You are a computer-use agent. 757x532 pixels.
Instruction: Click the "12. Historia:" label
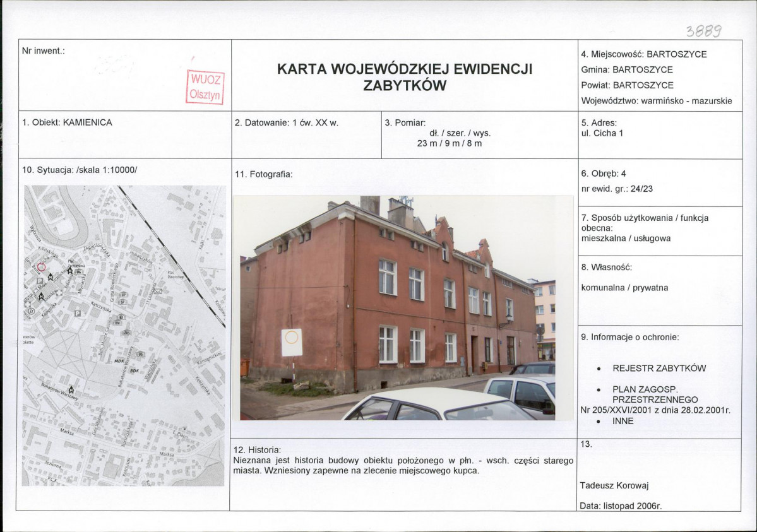point(257,450)
